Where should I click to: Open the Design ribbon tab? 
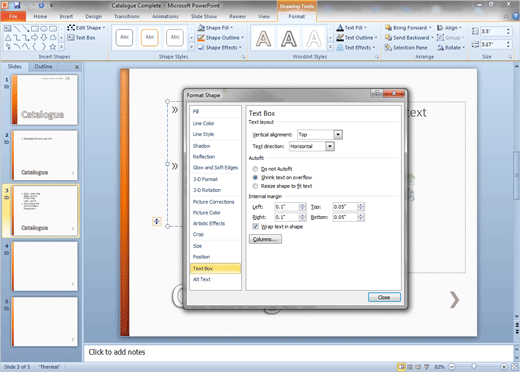tap(94, 16)
